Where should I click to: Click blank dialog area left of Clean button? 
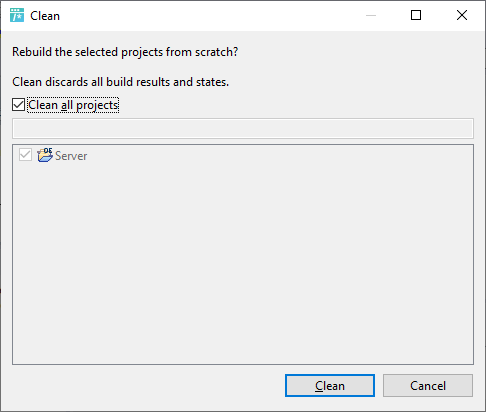(x=147, y=386)
